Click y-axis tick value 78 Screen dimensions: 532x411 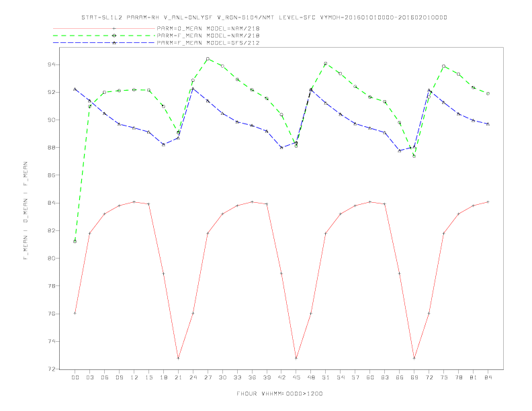point(52,286)
